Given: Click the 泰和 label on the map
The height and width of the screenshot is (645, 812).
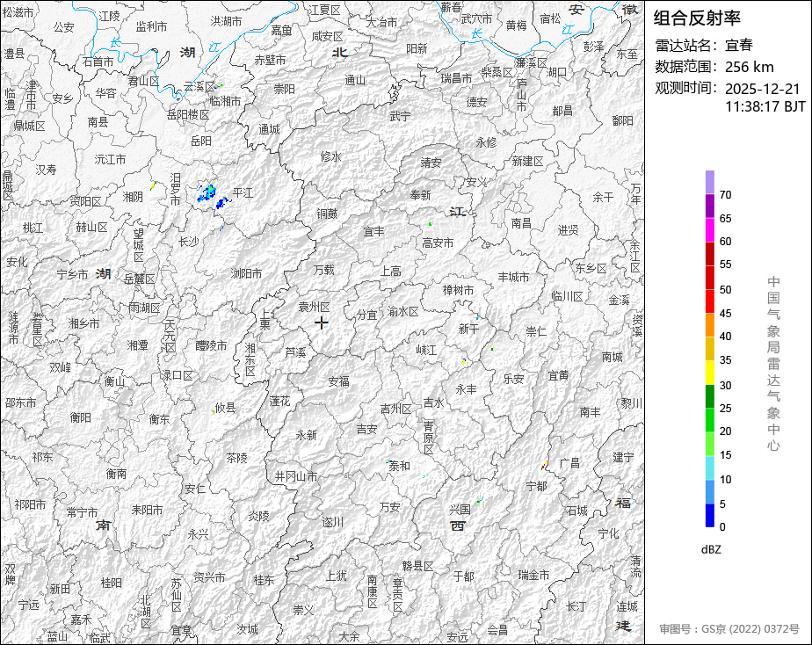Looking at the screenshot, I should pos(399,466).
